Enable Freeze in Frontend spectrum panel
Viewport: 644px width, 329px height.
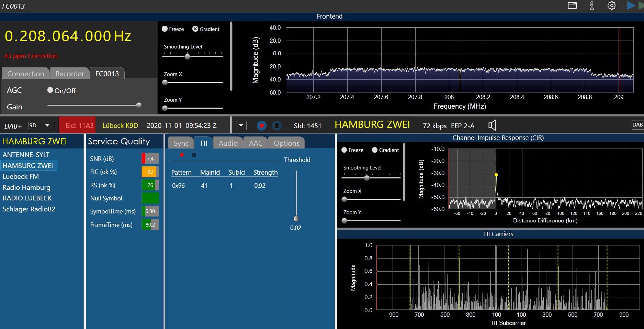[165, 29]
